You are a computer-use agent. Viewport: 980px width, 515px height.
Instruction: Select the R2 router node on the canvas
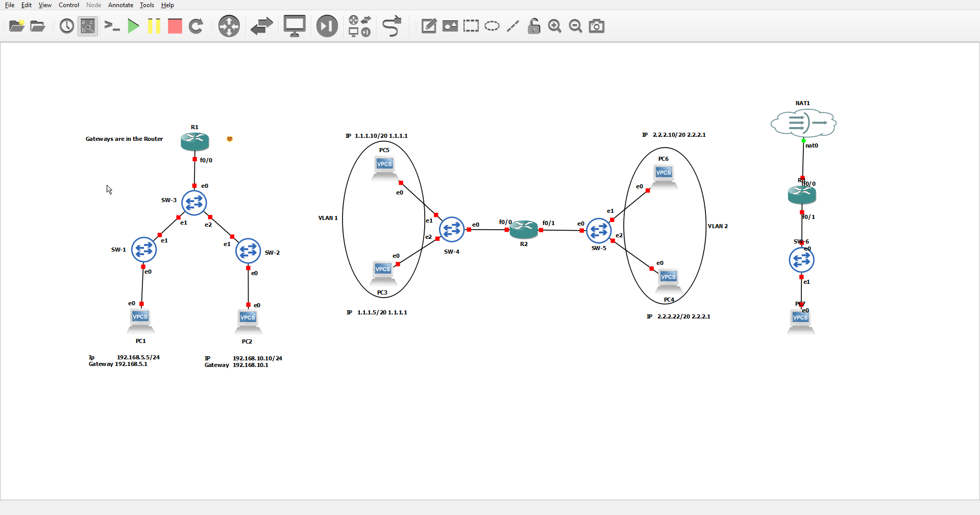pyautogui.click(x=524, y=230)
